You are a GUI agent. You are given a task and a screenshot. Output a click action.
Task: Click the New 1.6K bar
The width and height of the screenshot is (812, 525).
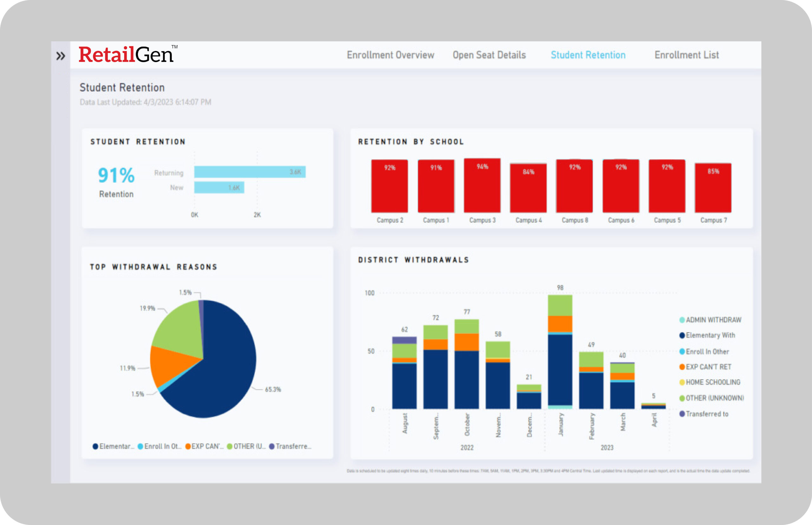(219, 187)
